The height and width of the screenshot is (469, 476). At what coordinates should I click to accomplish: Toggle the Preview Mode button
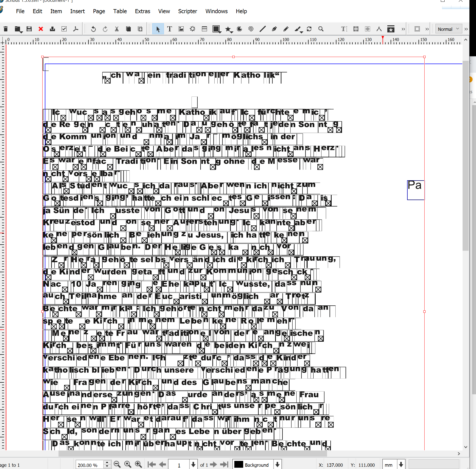coord(417,29)
